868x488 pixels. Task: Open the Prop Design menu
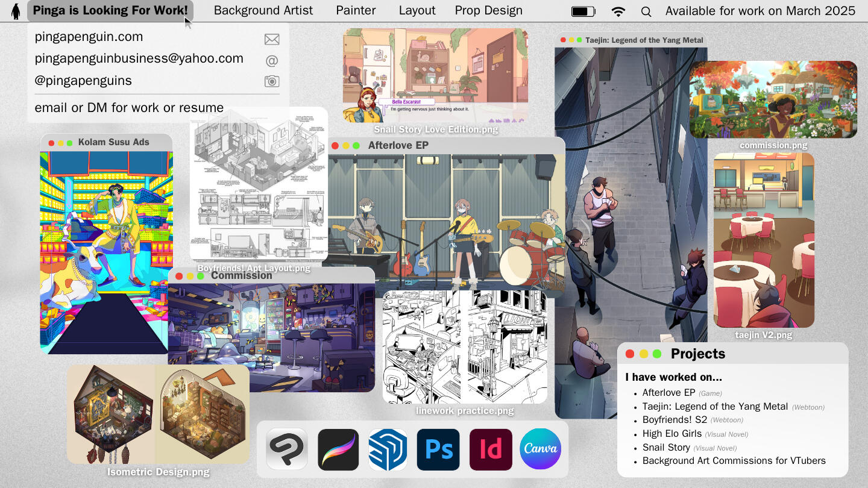(x=488, y=11)
